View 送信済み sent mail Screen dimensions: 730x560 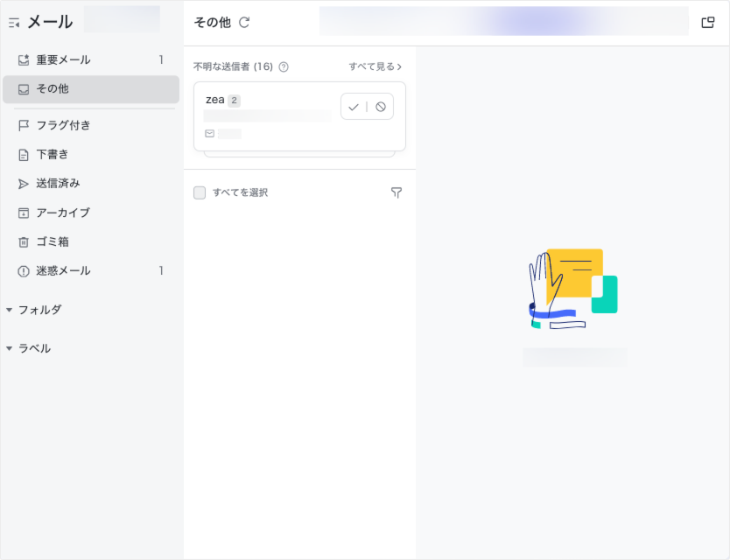click(x=58, y=184)
